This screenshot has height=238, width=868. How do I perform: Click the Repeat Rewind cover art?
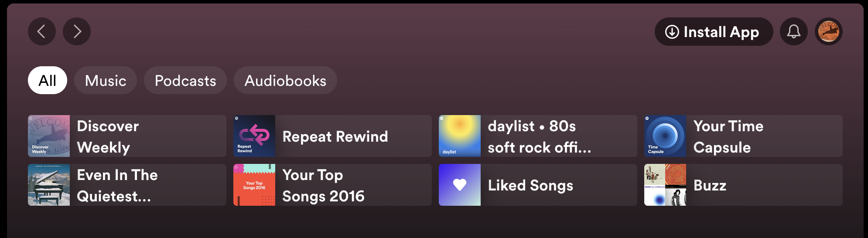pyautogui.click(x=254, y=136)
